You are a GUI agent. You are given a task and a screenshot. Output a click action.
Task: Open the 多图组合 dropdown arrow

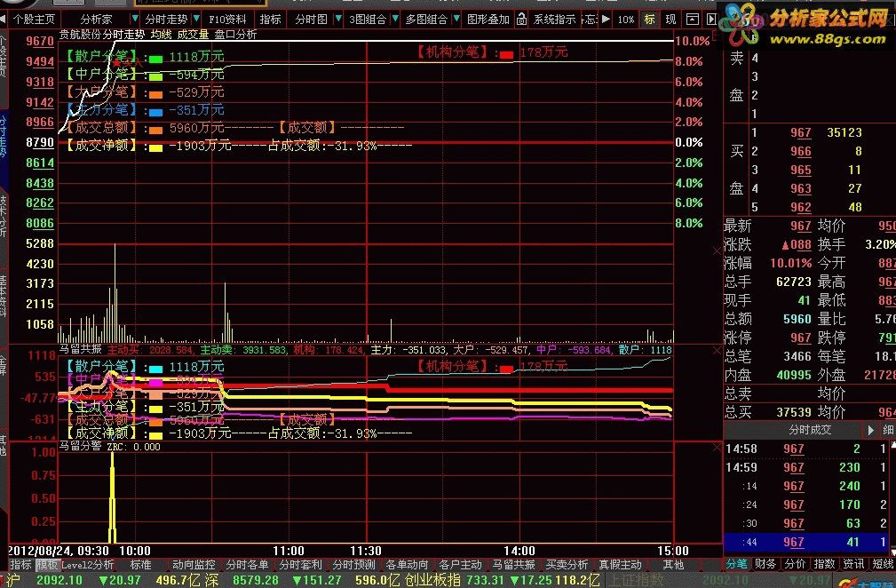click(456, 20)
